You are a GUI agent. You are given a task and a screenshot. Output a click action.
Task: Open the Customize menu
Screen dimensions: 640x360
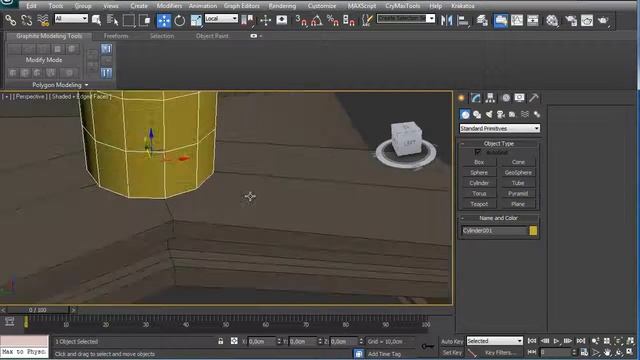tap(322, 6)
